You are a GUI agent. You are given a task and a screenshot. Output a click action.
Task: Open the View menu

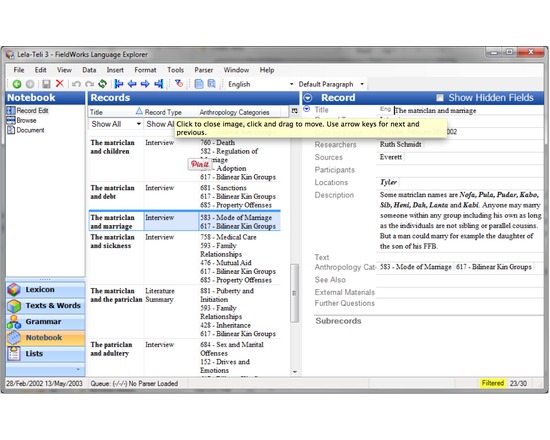click(64, 70)
